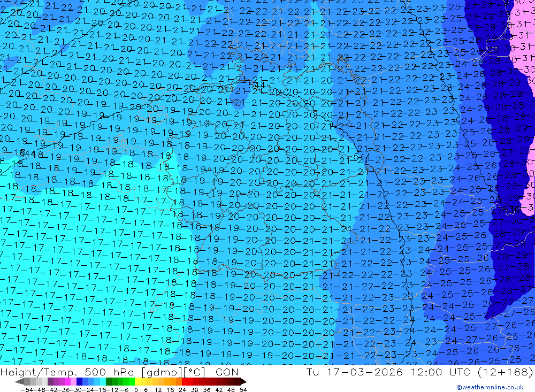
Task: Click the 'CON' model label in title
Action: coord(226,372)
